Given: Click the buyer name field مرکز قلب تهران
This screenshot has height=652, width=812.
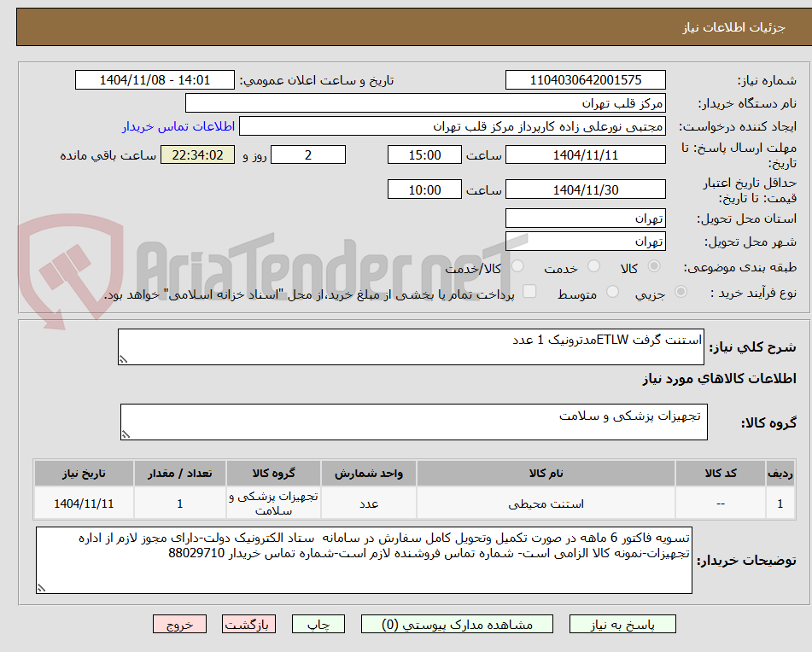Looking at the screenshot, I should (x=425, y=103).
